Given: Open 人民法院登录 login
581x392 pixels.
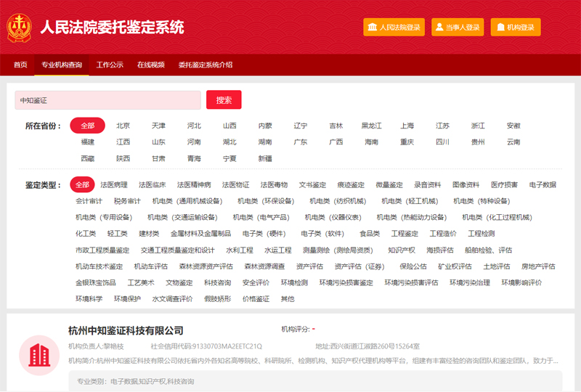Looking at the screenshot, I should click(x=394, y=27).
